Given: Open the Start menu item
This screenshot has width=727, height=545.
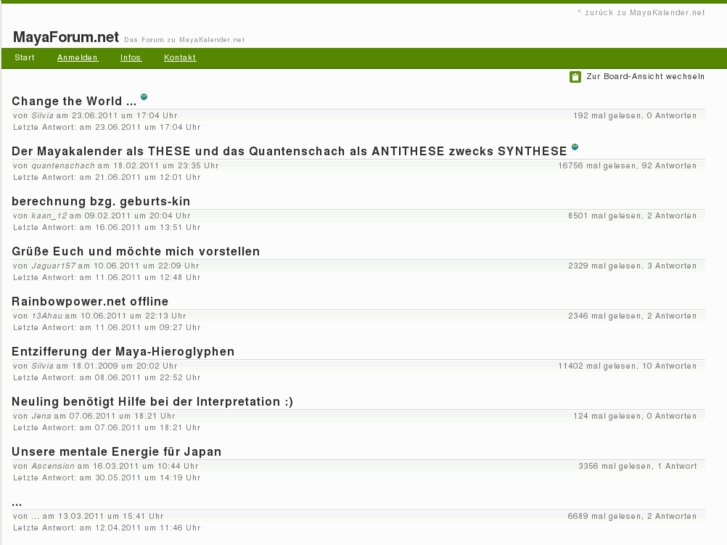Looking at the screenshot, I should 25,58.
